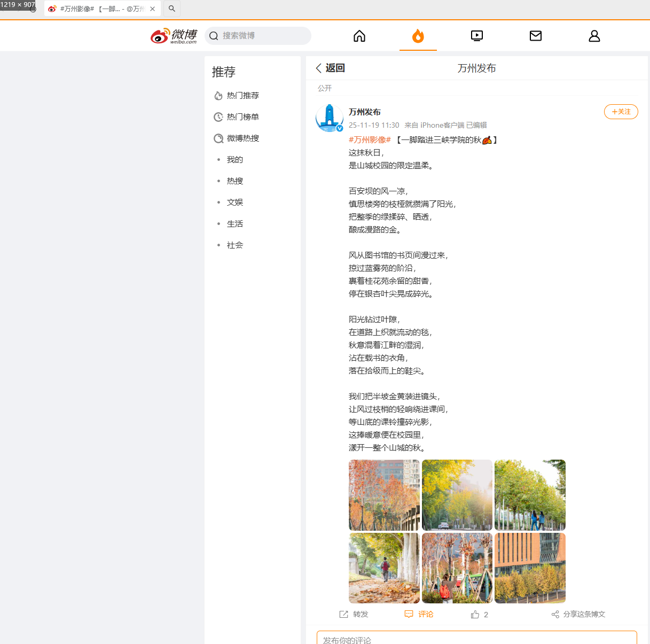
Task: Open 评论 comments on the post
Action: [419, 615]
